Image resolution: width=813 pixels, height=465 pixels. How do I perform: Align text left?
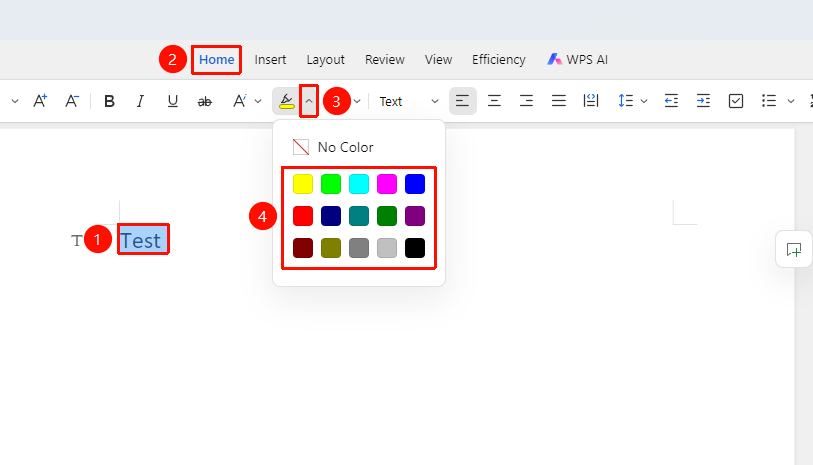462,101
